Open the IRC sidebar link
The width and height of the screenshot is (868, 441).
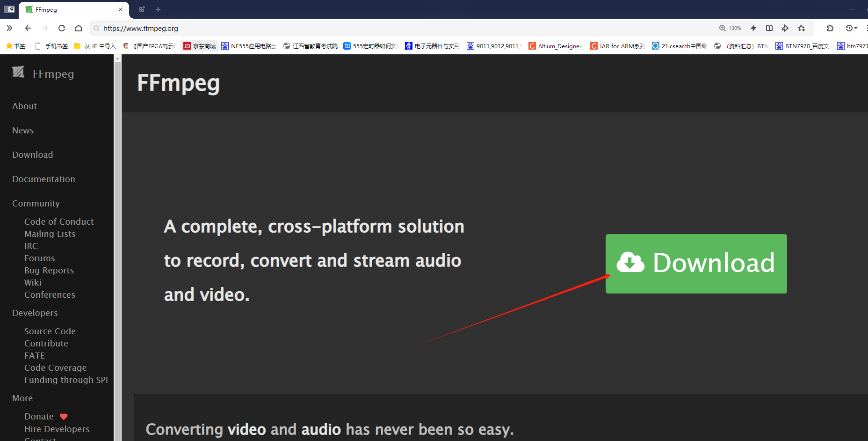[x=31, y=246]
